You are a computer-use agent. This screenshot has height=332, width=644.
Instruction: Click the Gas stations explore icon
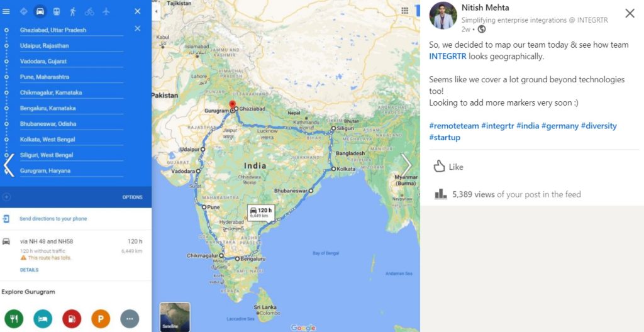pos(72,319)
